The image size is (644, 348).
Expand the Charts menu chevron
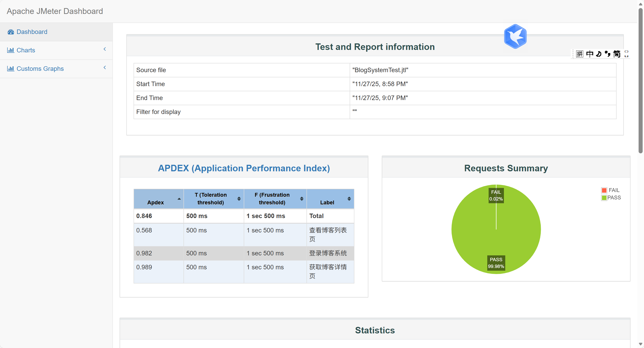click(x=105, y=49)
